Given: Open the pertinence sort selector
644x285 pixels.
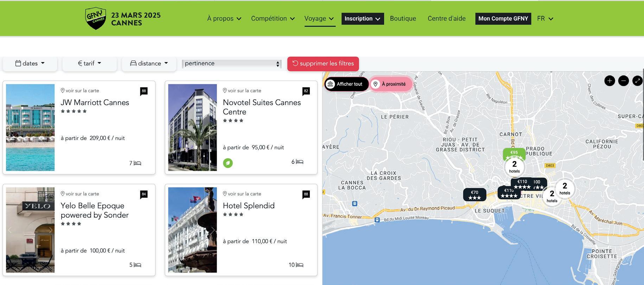Looking at the screenshot, I should tap(231, 64).
